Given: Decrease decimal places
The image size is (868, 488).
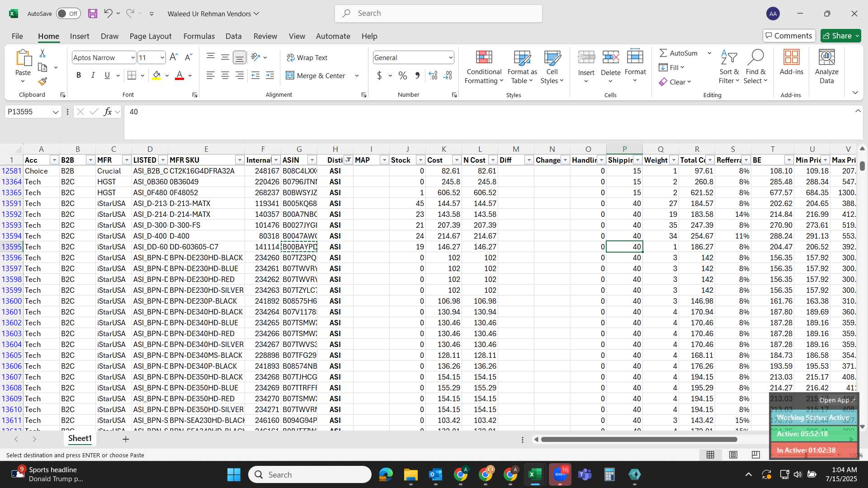Looking at the screenshot, I should point(448,75).
